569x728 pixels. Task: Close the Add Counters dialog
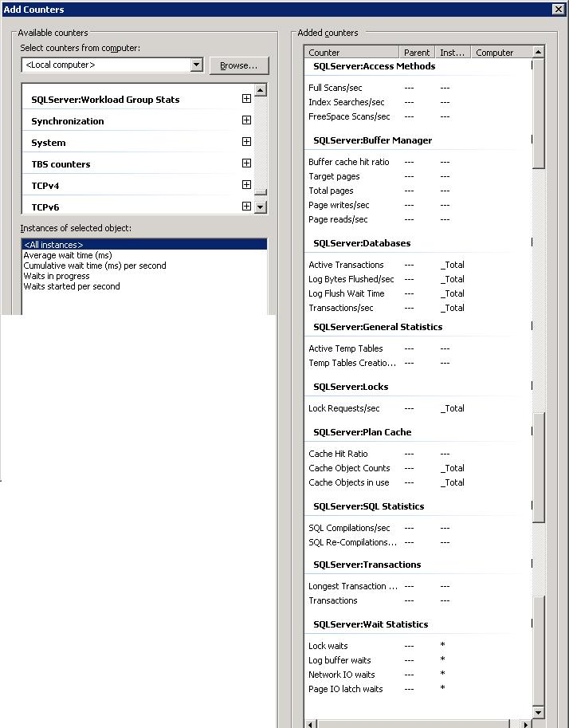coord(559,10)
